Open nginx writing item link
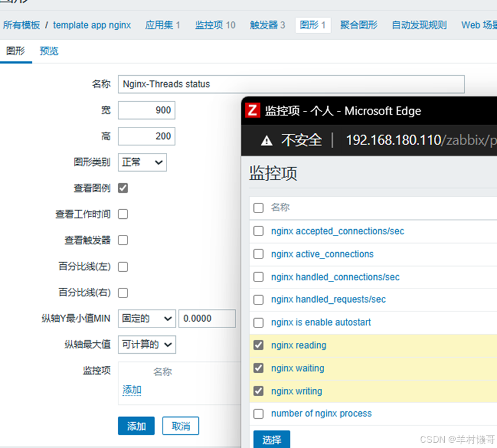The width and height of the screenshot is (497, 448). click(296, 391)
